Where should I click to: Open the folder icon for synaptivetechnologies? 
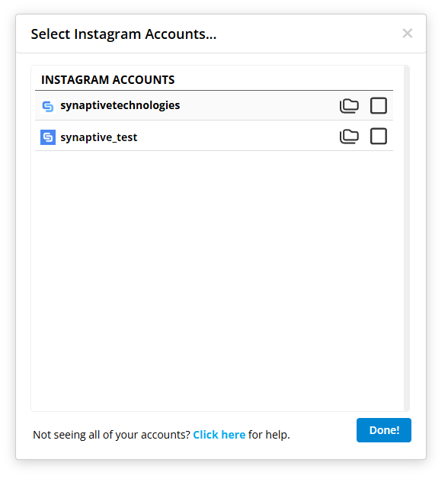(x=349, y=106)
